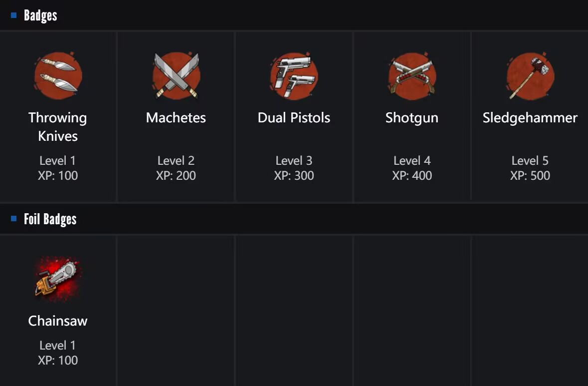Click the Machetes badge title
The width and height of the screenshot is (588, 386).
click(176, 118)
